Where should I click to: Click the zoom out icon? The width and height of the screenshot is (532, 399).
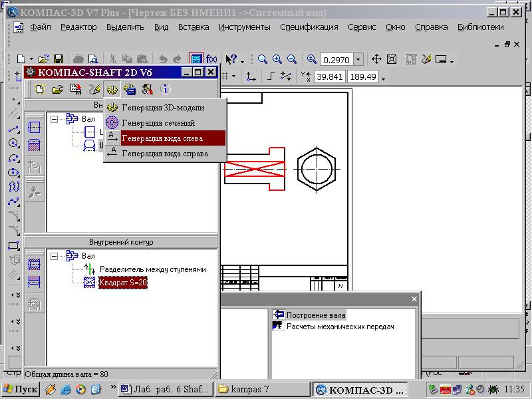pyautogui.click(x=292, y=59)
